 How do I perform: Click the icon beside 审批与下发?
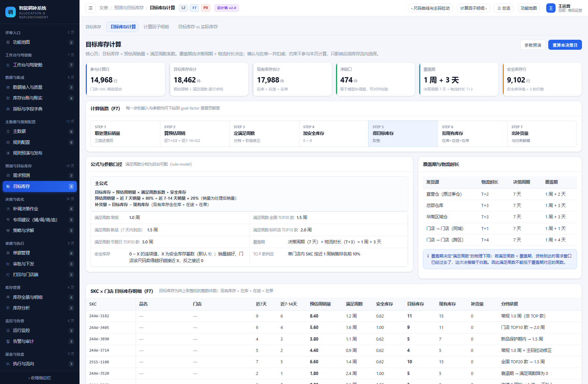(8, 264)
